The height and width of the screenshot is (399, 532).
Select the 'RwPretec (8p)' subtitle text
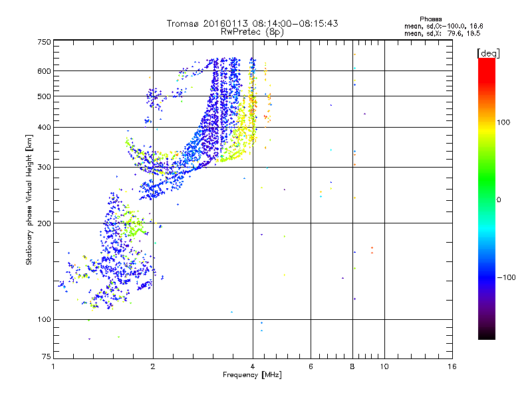point(252,32)
